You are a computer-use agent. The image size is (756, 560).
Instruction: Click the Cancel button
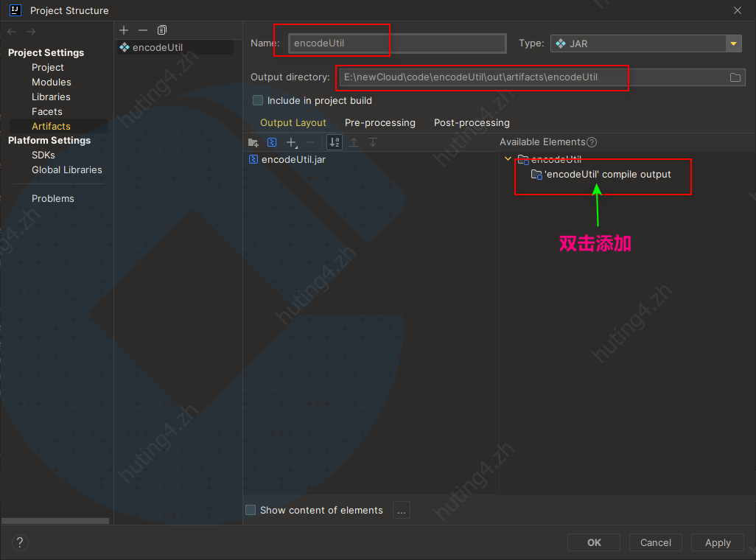coord(656,542)
